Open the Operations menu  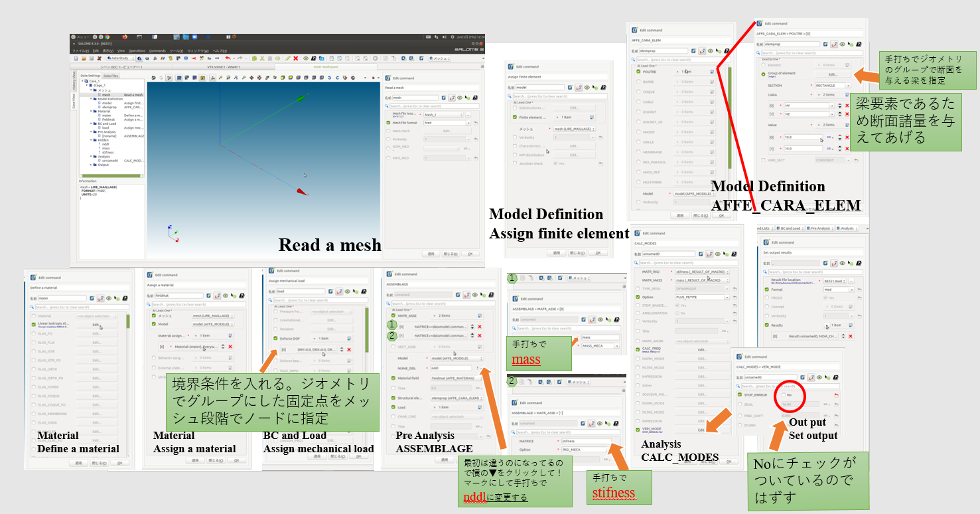coord(137,51)
